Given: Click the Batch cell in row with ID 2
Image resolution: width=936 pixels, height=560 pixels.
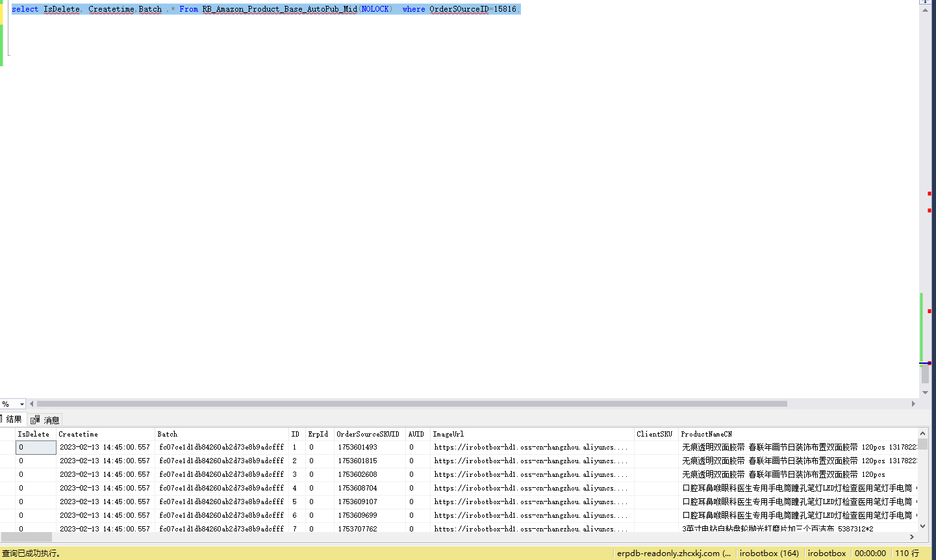Looking at the screenshot, I should pos(222,461).
